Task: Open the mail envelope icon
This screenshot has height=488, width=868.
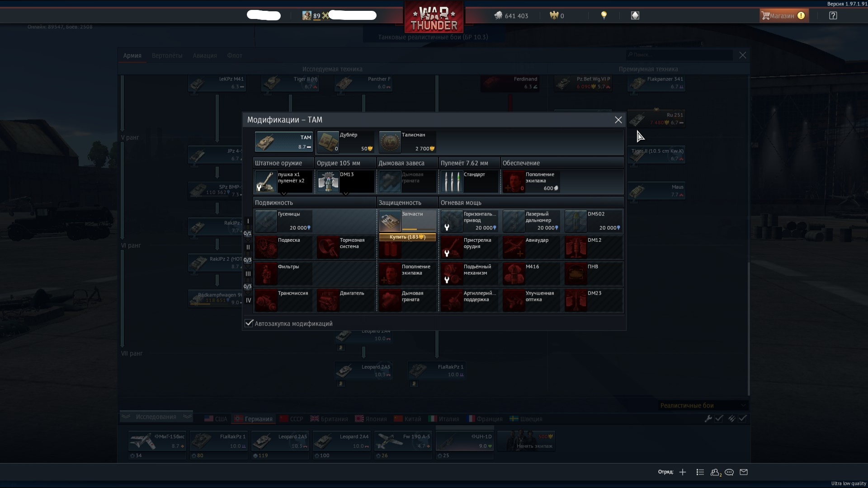Action: click(x=744, y=472)
